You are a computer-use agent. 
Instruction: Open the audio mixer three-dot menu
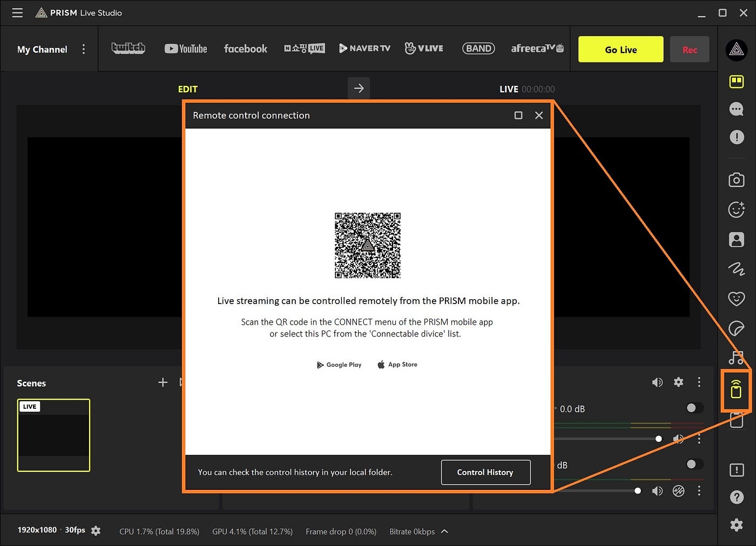(699, 382)
